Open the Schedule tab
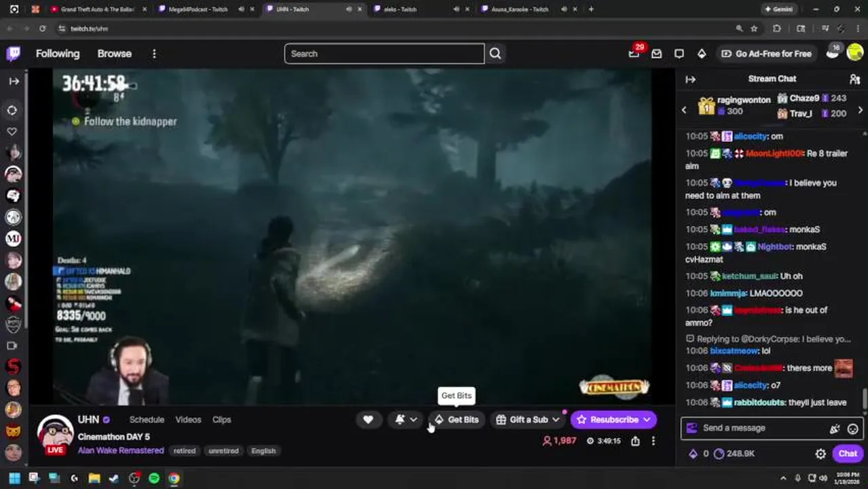 (x=147, y=420)
